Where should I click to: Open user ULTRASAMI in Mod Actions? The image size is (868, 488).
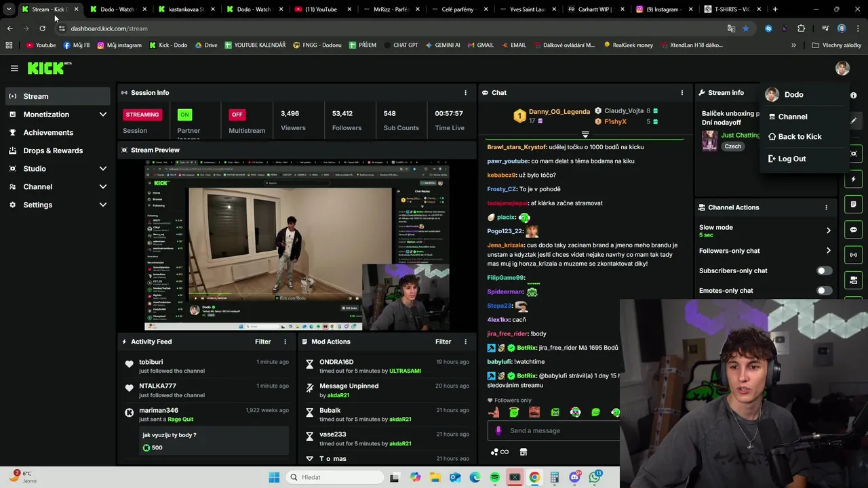pyautogui.click(x=405, y=371)
